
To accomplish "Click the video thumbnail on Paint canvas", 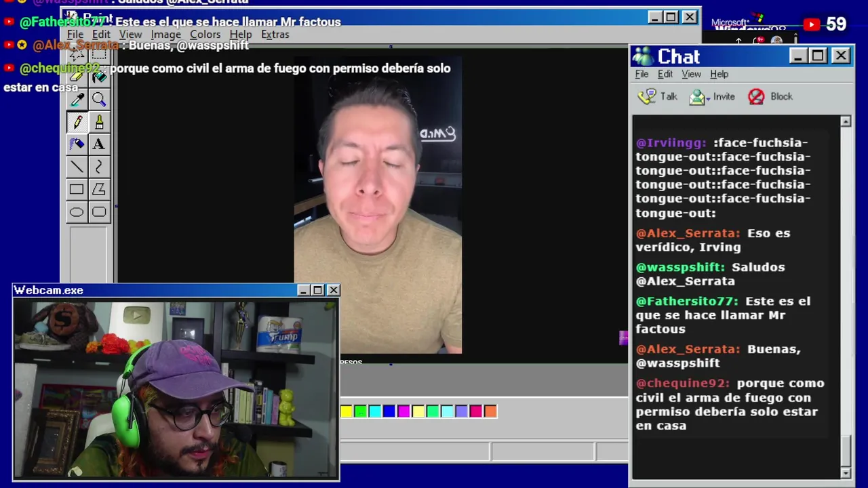I will coord(378,205).
